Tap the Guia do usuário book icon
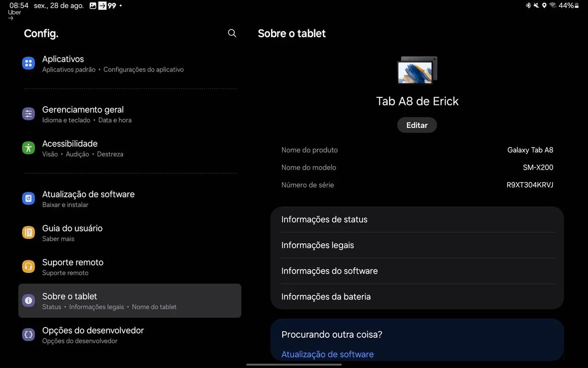 [x=28, y=233]
